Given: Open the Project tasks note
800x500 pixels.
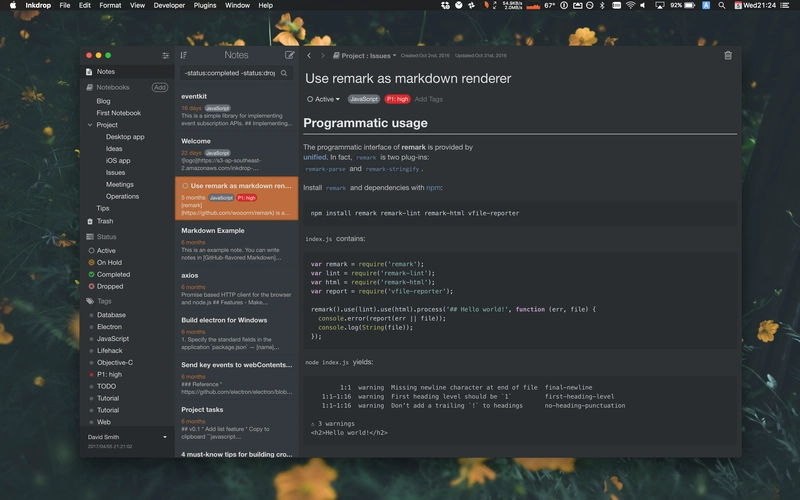Looking at the screenshot, I should coord(237,423).
